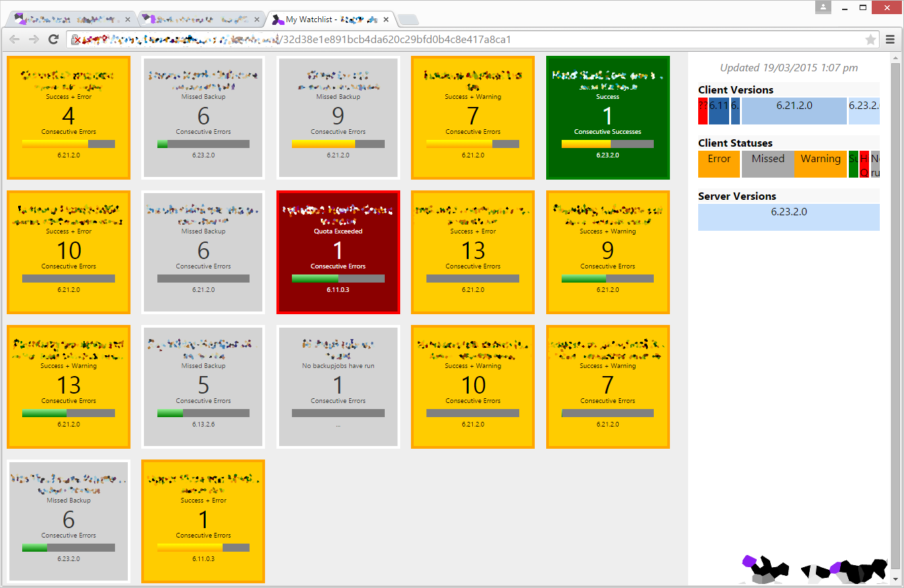Open the Chrome hamburger menu
Screen dimensions: 904x588
(x=890, y=40)
